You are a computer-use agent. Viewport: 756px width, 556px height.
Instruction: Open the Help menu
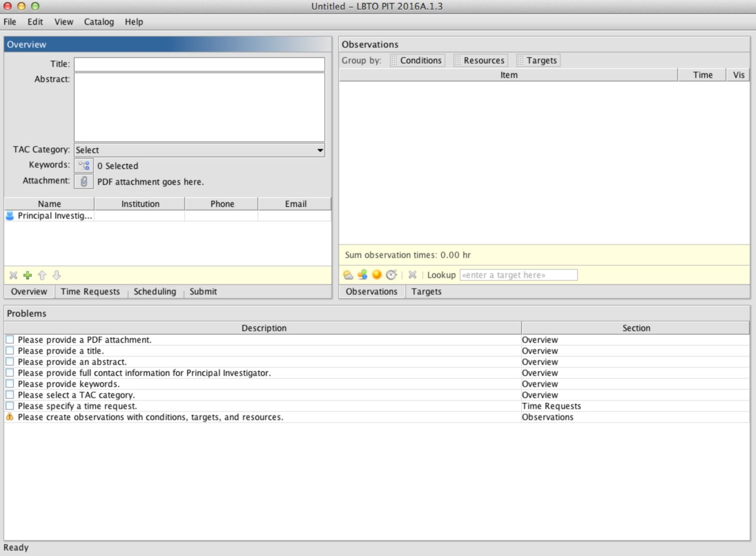click(134, 22)
